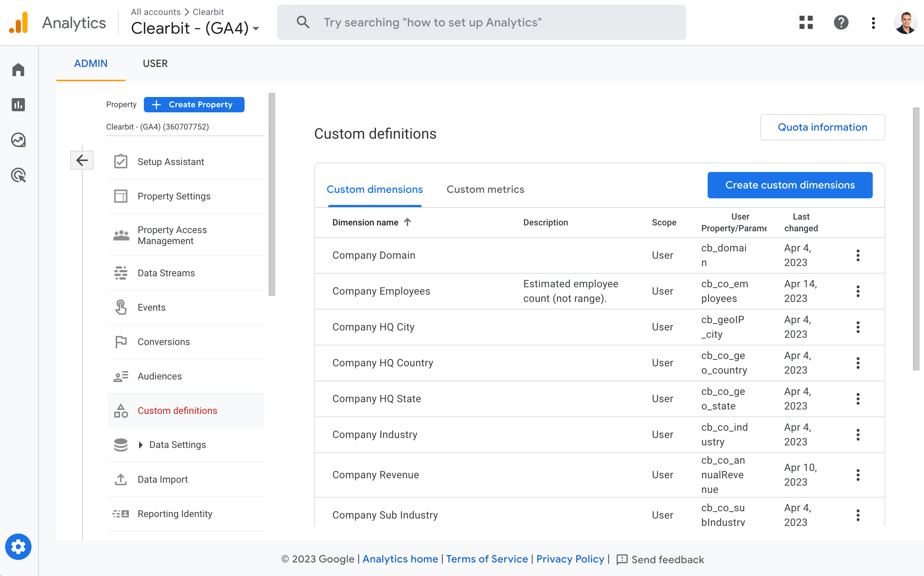Image resolution: width=924 pixels, height=576 pixels.
Task: Click the Estimated employee count description
Action: [x=571, y=291]
